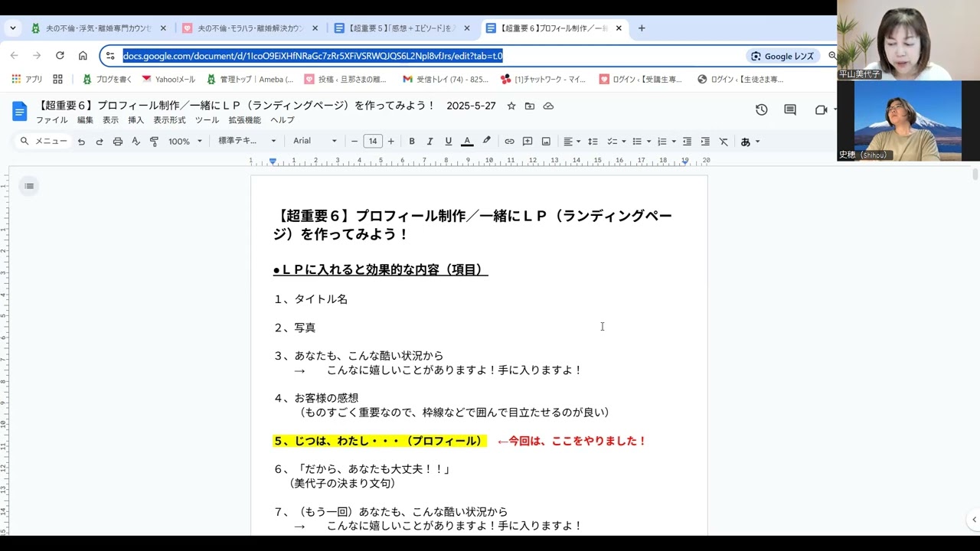
Task: Click the print icon in toolbar
Action: pyautogui.click(x=117, y=142)
